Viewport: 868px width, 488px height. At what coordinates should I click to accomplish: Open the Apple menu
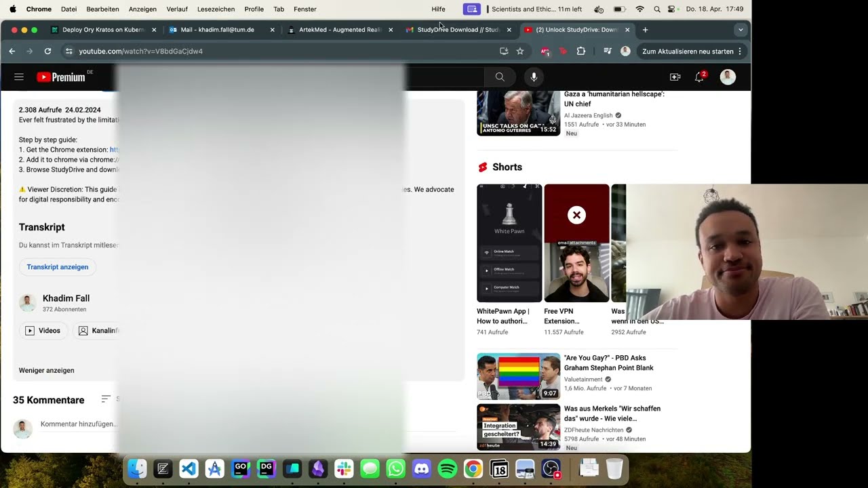pos(12,9)
